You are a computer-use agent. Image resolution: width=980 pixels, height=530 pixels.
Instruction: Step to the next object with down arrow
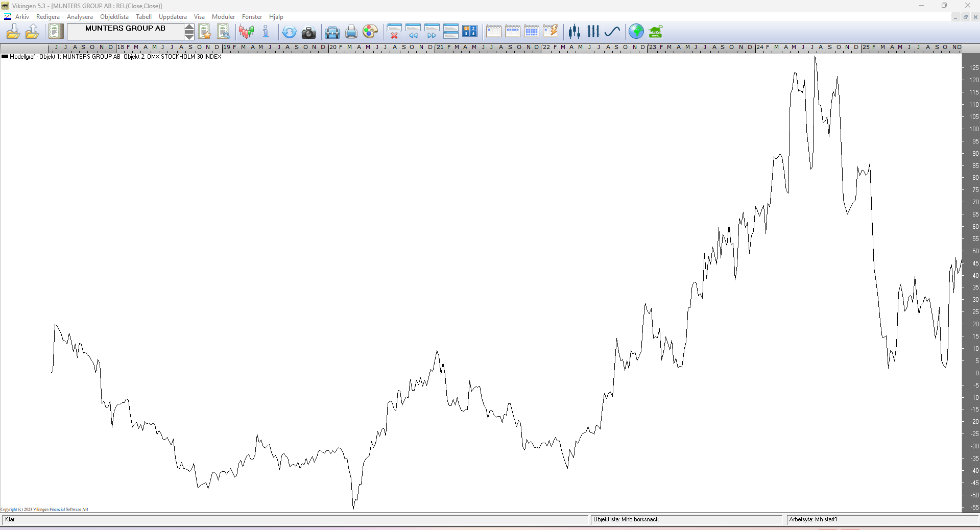pos(189,36)
